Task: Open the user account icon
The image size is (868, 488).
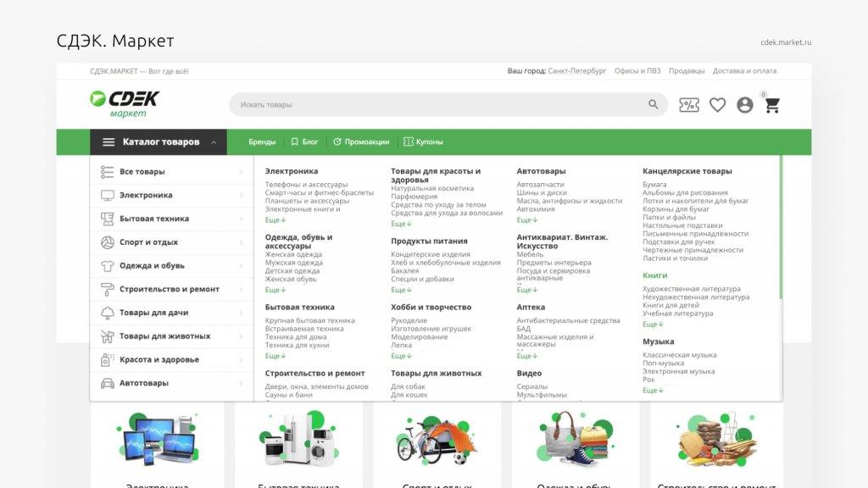Action: (744, 104)
